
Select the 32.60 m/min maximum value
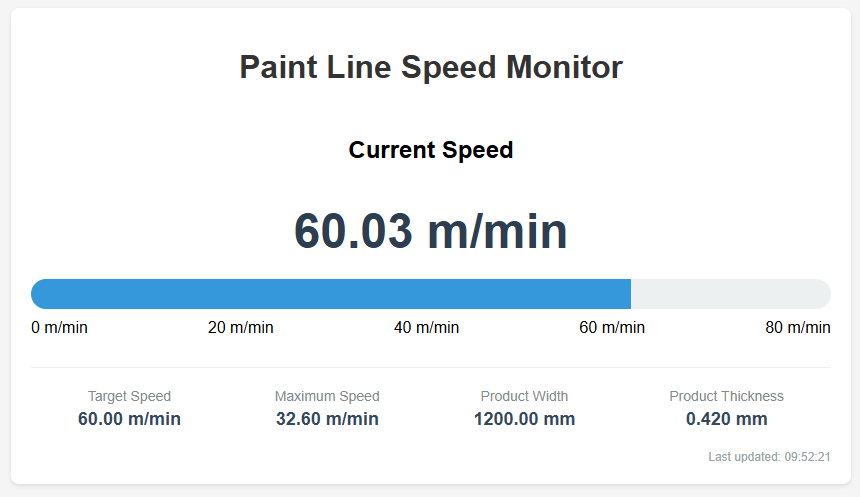[327, 419]
